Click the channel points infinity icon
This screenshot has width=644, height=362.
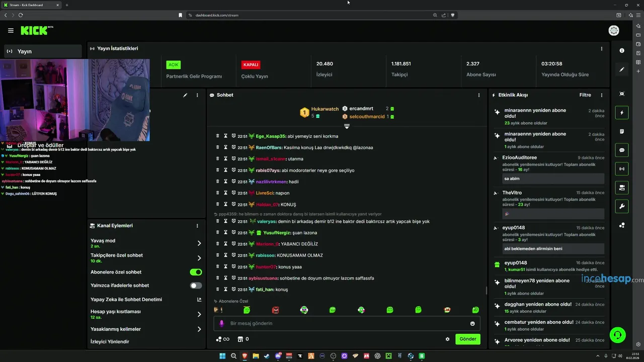[222, 339]
